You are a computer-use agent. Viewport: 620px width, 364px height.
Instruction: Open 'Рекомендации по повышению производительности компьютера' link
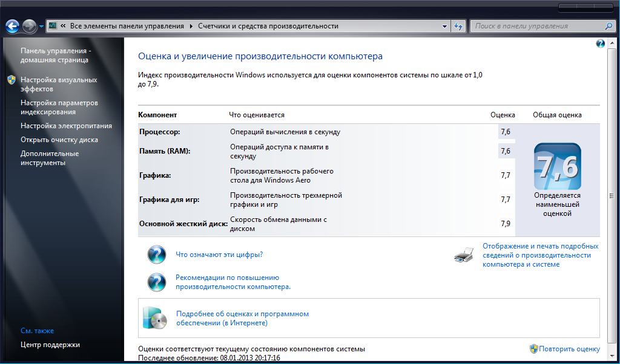[x=233, y=282]
